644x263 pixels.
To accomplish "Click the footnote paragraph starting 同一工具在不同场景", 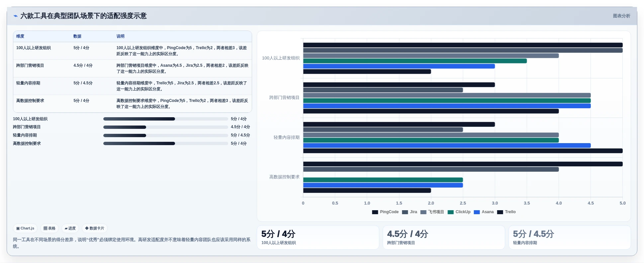I will pyautogui.click(x=132, y=243).
